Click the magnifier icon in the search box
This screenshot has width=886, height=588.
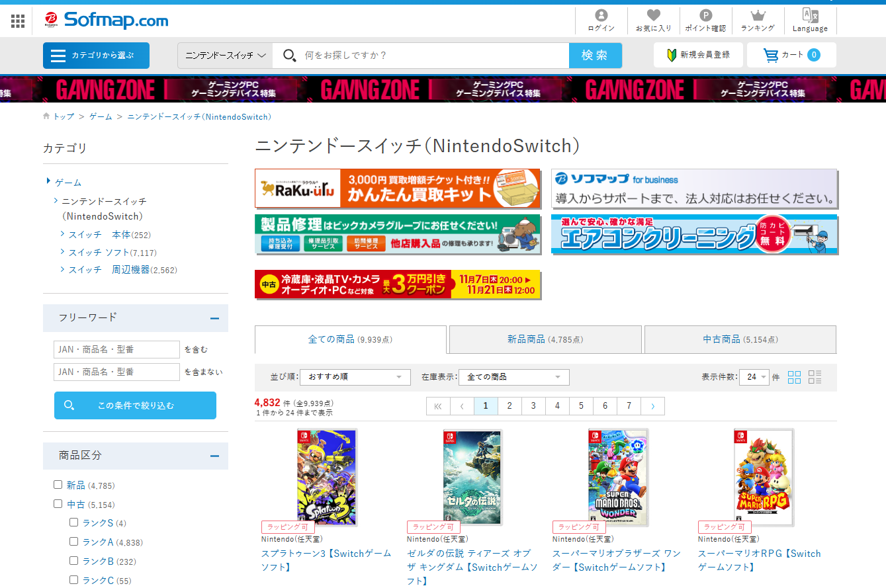point(289,56)
